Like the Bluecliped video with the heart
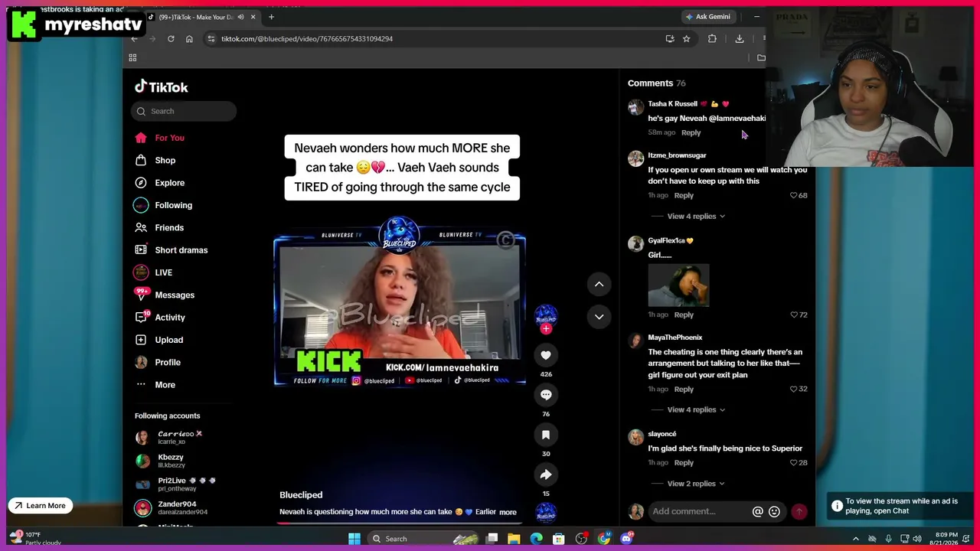The width and height of the screenshot is (980, 551). [x=546, y=355]
